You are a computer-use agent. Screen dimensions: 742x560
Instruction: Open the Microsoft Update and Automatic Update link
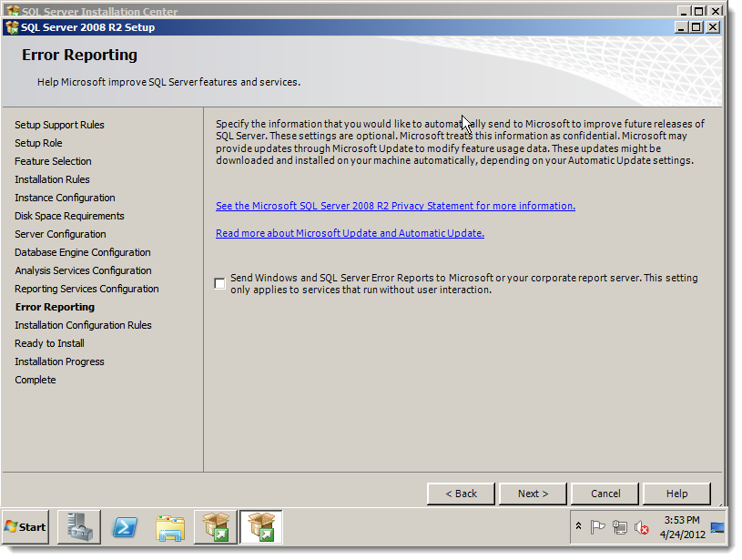(x=350, y=233)
